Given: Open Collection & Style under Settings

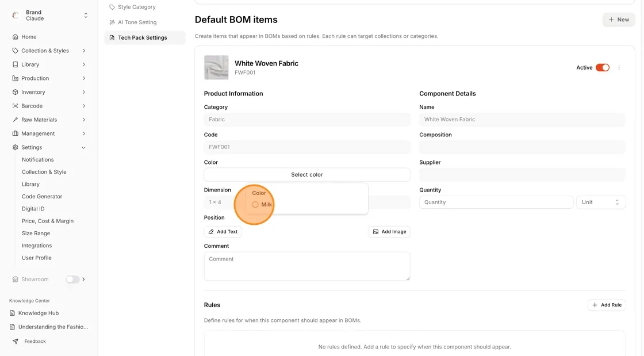Looking at the screenshot, I should coord(44,172).
